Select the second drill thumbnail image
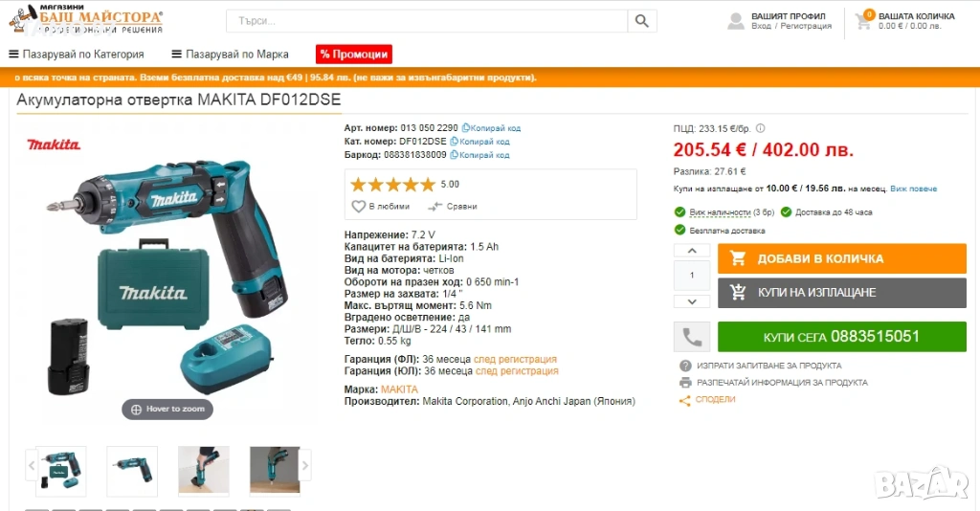Image resolution: width=980 pixels, height=511 pixels. (132, 471)
